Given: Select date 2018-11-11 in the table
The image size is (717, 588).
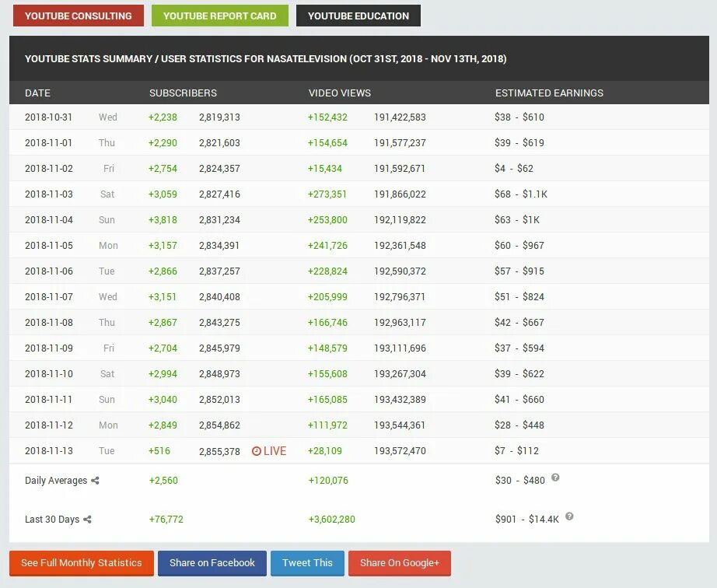Looking at the screenshot, I should coord(48,399).
